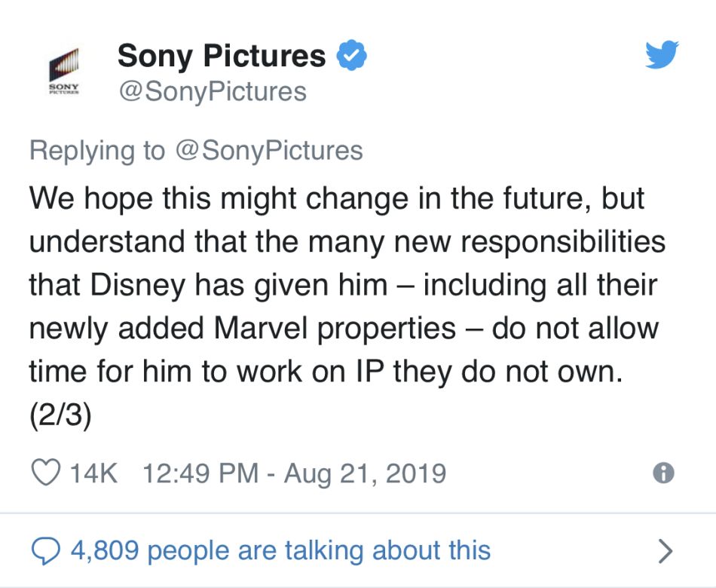Expand conversation with the right chevron arrow

(x=664, y=551)
